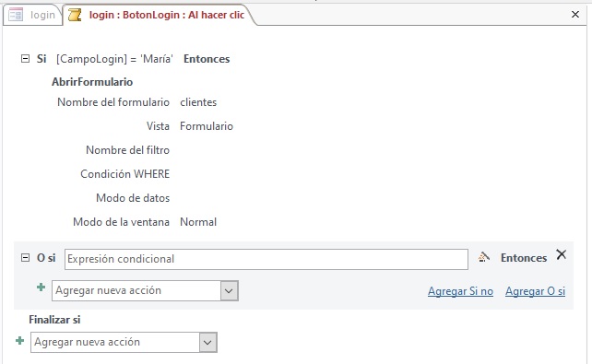
Task: Click Entonces after the María condition
Action: (x=207, y=59)
